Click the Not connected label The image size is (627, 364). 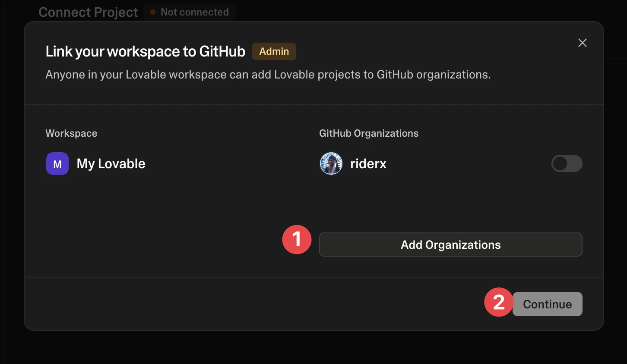tap(195, 12)
